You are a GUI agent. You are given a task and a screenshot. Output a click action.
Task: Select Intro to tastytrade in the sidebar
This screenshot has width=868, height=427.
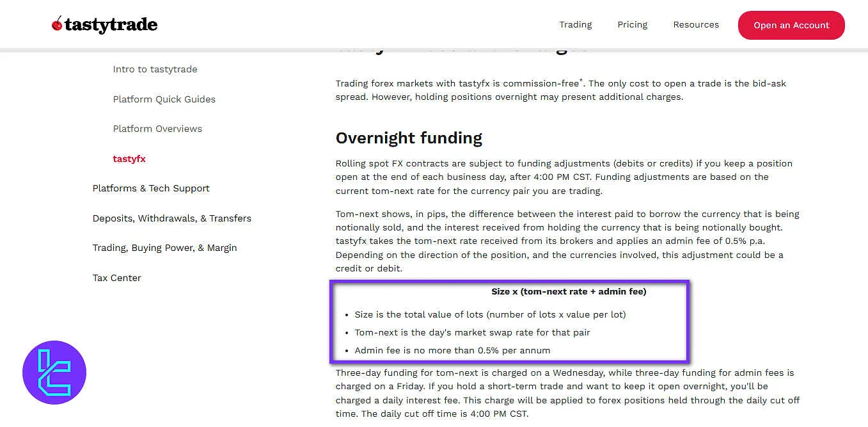[155, 68]
